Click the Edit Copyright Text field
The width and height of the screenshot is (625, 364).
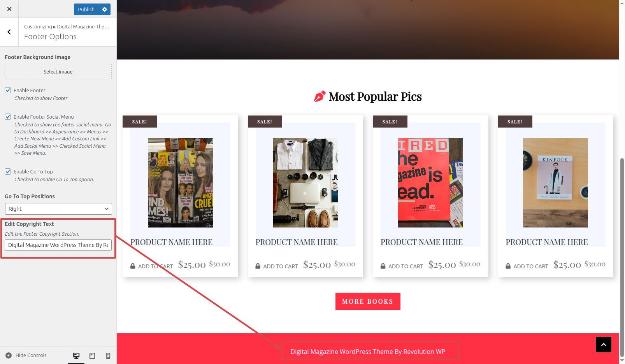58,245
